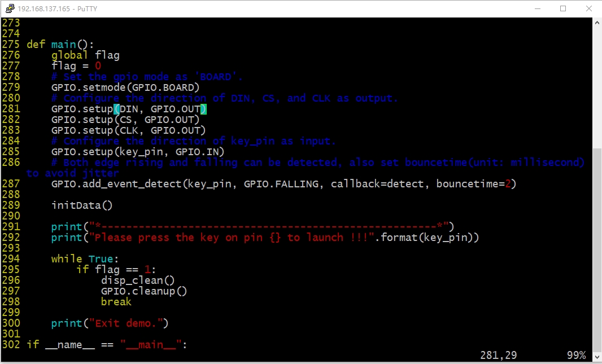Viewport: 602px width, 364px height.
Task: Click the scrollbar up arrow
Action: (597, 23)
